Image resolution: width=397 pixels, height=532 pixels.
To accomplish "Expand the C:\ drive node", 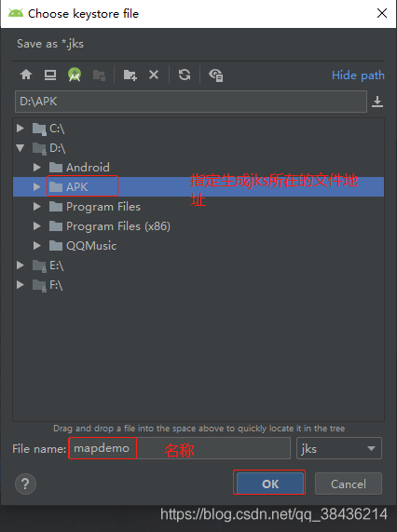I will click(x=20, y=128).
